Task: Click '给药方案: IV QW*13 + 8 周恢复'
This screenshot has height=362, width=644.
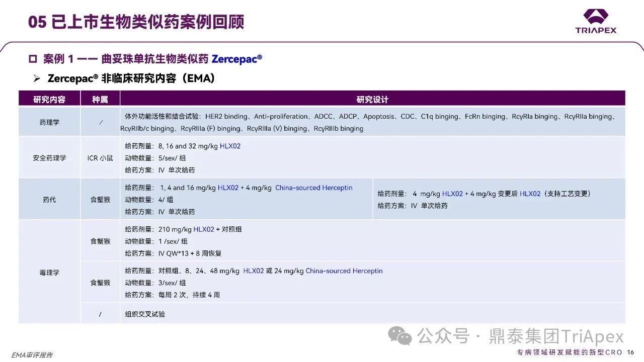Action: (173, 253)
